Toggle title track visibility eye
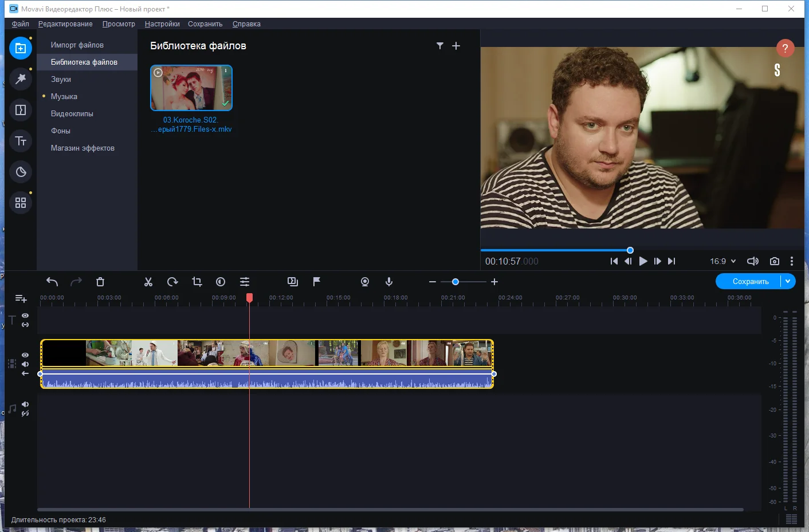The image size is (809, 532). pyautogui.click(x=25, y=316)
